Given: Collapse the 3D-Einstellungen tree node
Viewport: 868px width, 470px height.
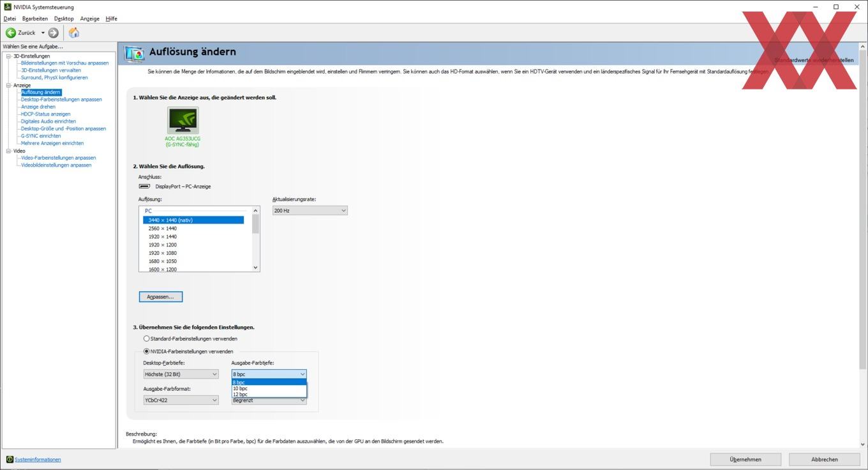Looking at the screenshot, I should 9,56.
